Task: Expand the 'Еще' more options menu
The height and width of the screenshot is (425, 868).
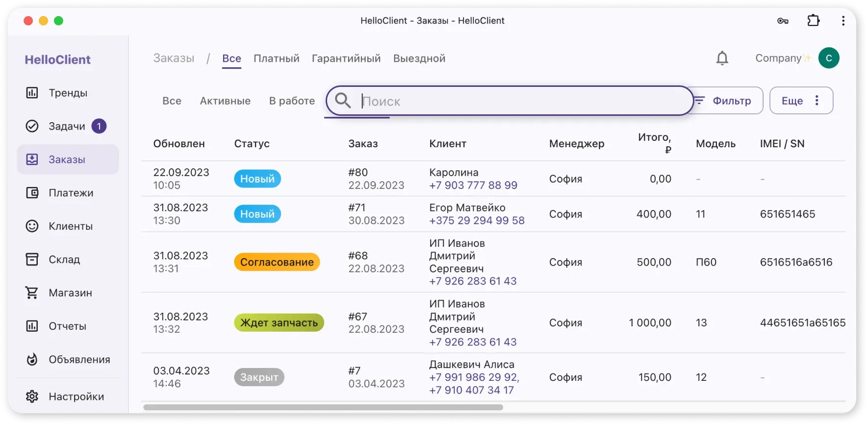Action: (801, 101)
